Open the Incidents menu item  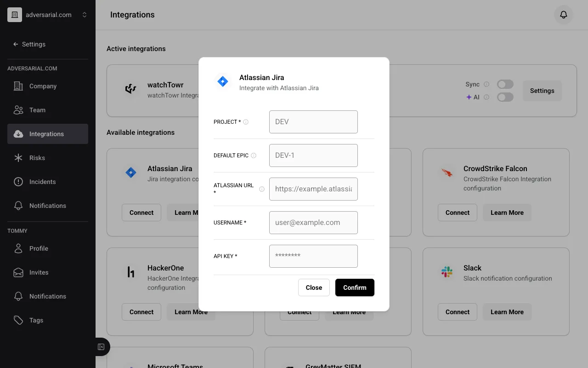coord(48,182)
